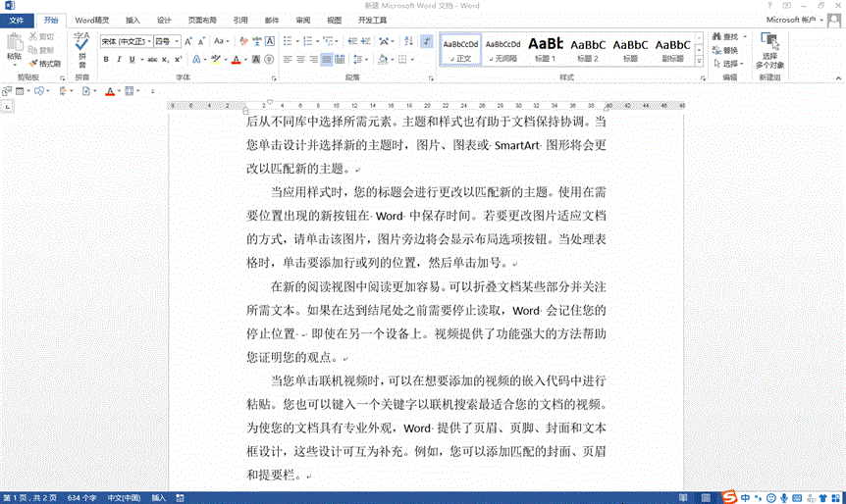Toggle bold formatting
The width and height of the screenshot is (846, 504).
[105, 60]
